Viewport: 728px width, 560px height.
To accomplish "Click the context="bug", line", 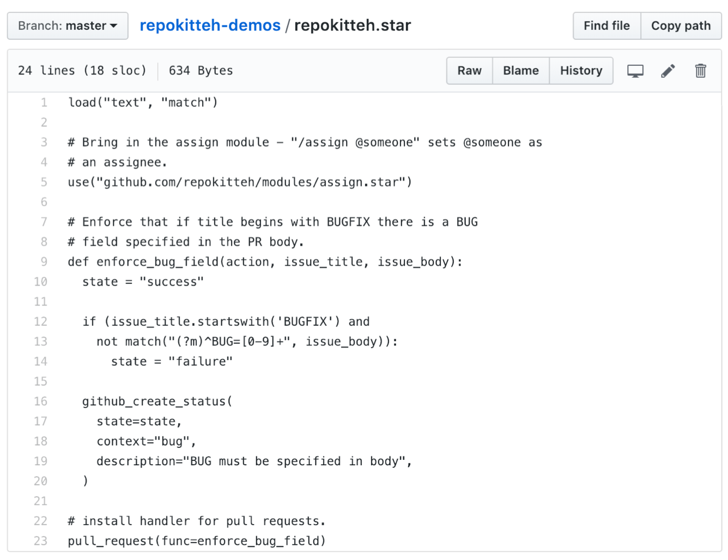I will click(x=146, y=441).
